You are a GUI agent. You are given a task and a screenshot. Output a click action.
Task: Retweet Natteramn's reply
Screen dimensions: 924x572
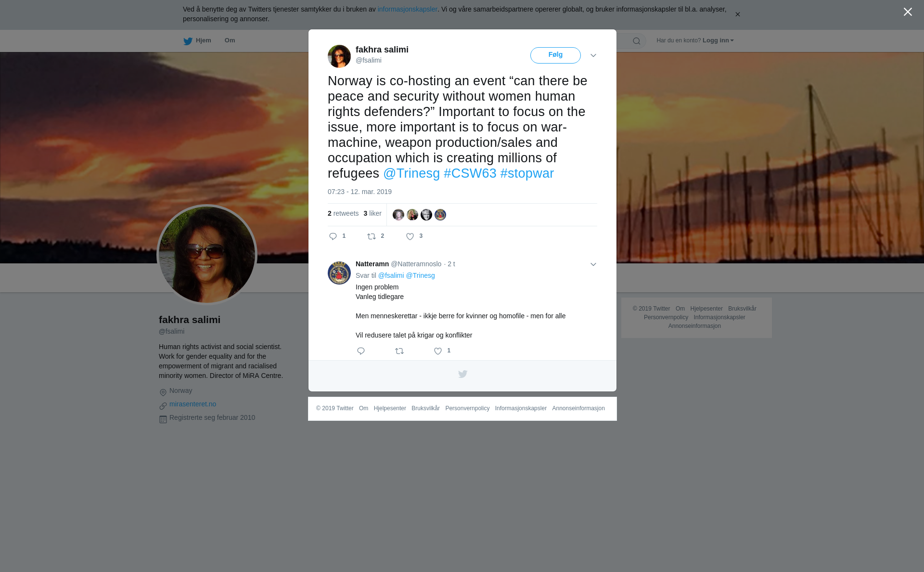(x=399, y=351)
